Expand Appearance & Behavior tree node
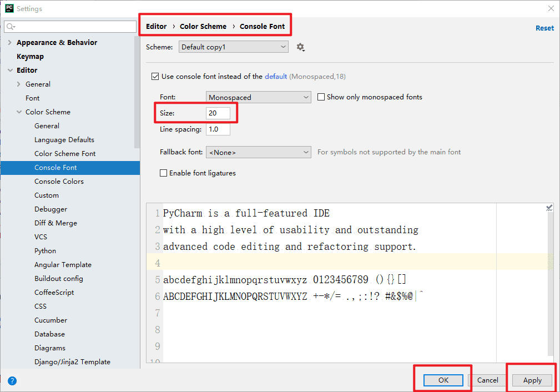The height and width of the screenshot is (392, 560). pos(9,42)
